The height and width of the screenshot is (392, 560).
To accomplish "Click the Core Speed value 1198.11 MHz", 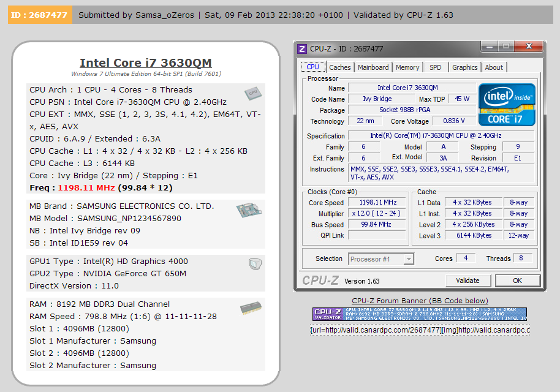I will (x=377, y=202).
